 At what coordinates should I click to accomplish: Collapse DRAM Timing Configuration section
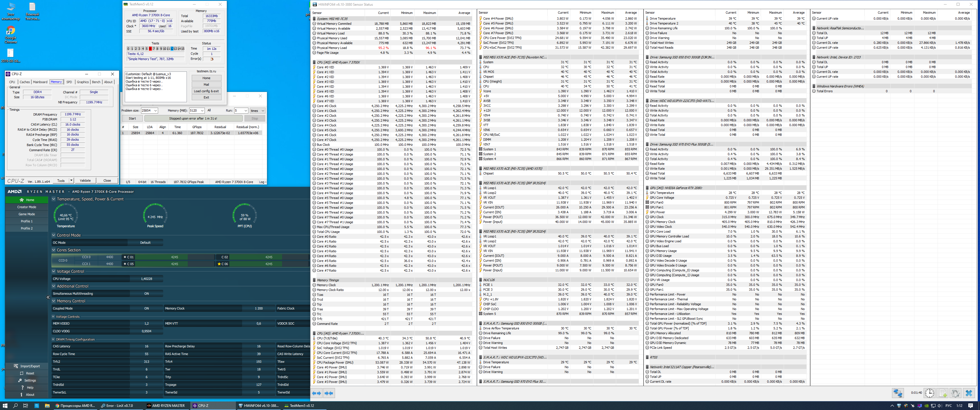pos(53,339)
